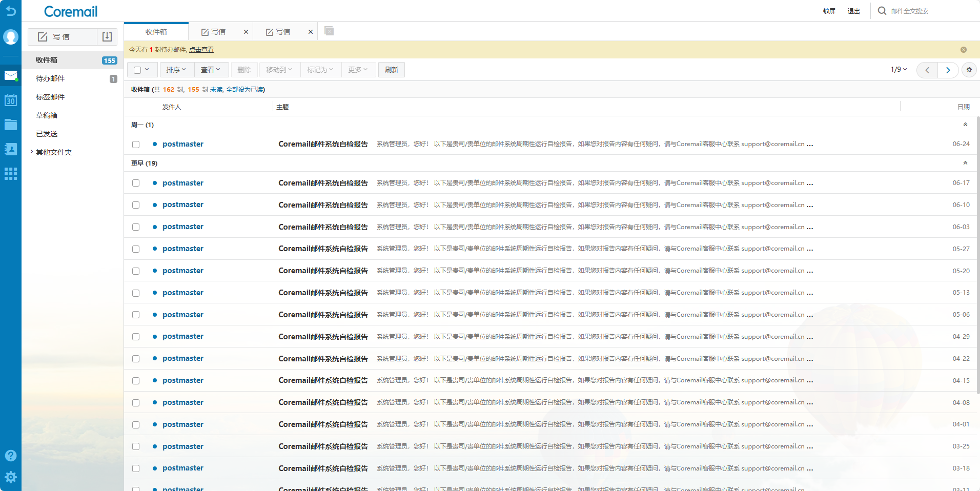Check the email dated 06-10
980x491 pixels.
pos(136,205)
